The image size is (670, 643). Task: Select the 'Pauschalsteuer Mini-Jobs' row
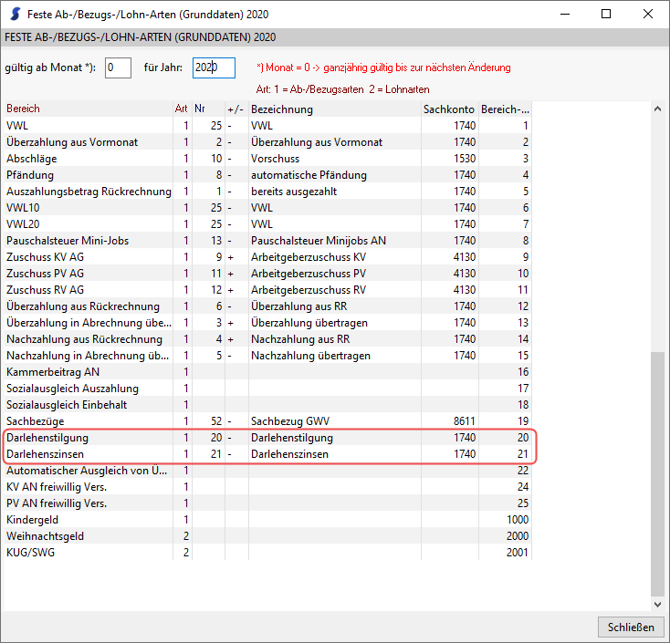268,241
